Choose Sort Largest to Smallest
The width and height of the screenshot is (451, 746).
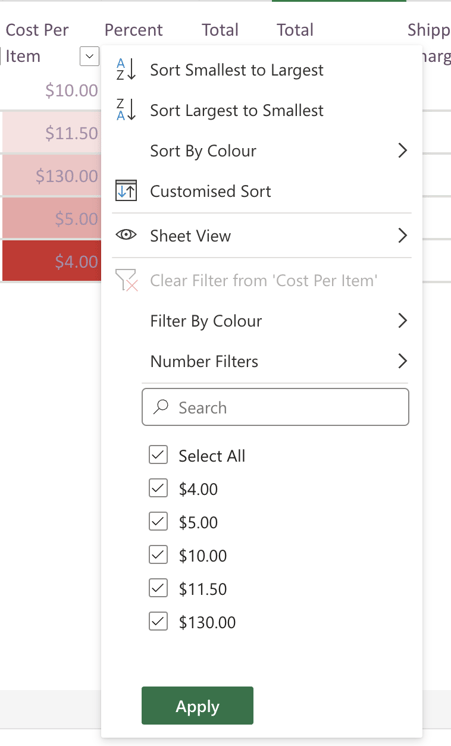(x=236, y=110)
